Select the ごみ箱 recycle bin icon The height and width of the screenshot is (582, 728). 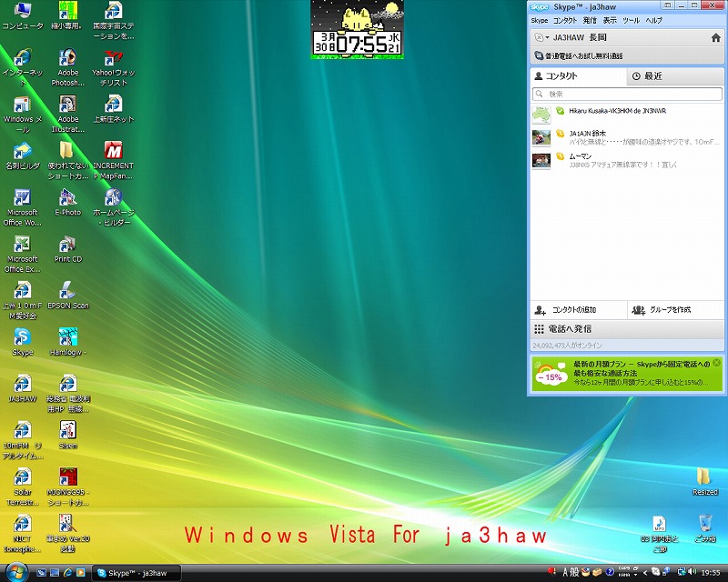[x=704, y=528]
